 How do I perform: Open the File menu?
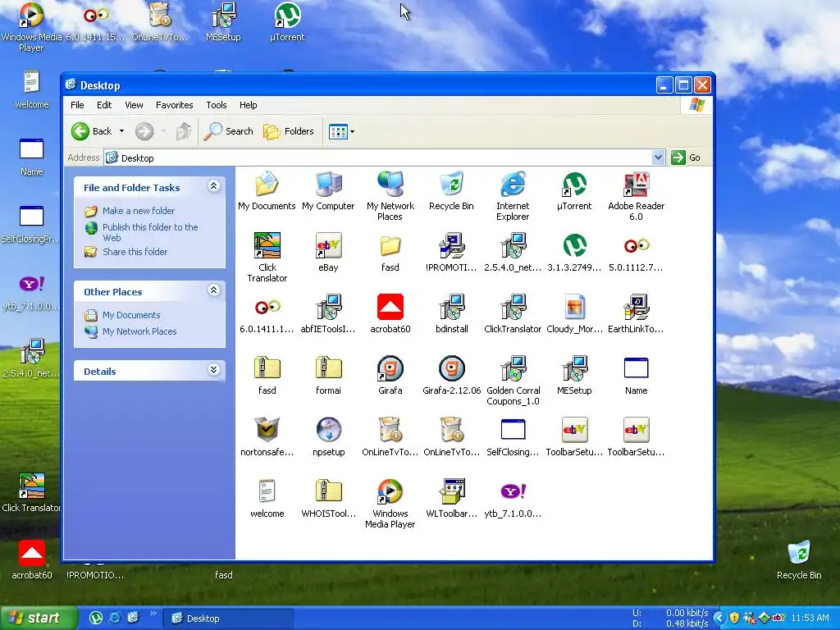point(77,105)
